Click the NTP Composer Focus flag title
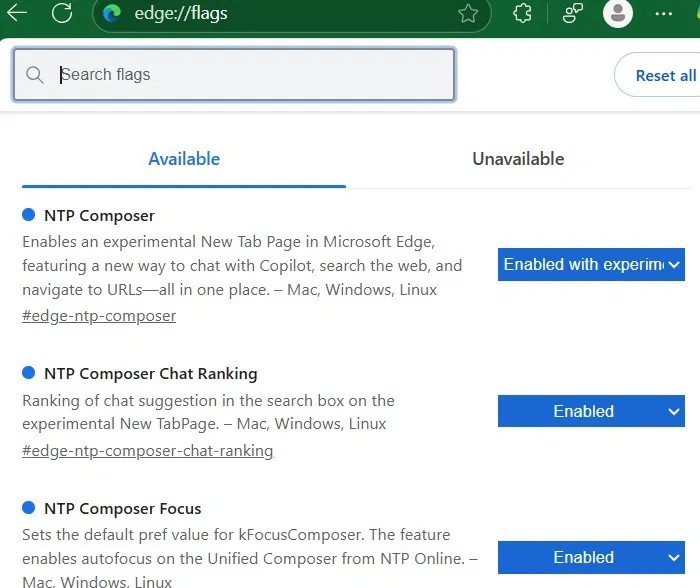This screenshot has height=588, width=700. pos(122,509)
